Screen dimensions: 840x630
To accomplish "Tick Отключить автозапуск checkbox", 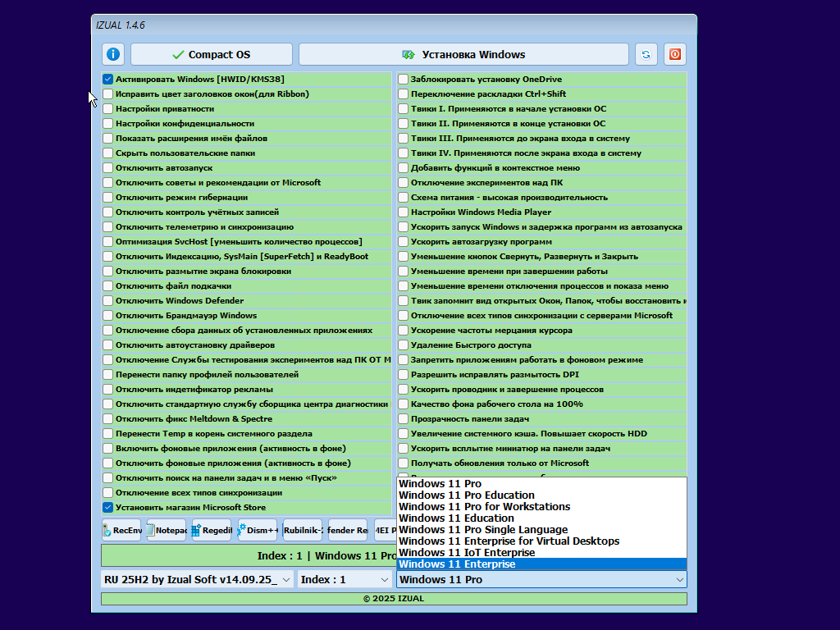I will point(108,167).
